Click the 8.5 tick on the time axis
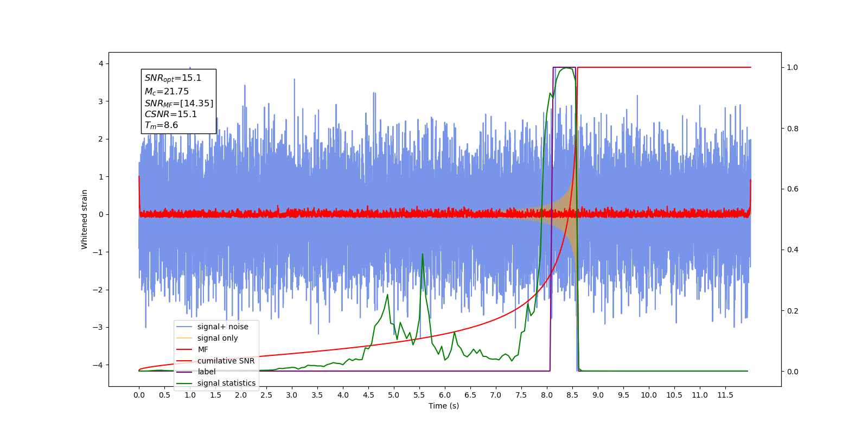The height and width of the screenshot is (434, 868). pyautogui.click(x=572, y=395)
